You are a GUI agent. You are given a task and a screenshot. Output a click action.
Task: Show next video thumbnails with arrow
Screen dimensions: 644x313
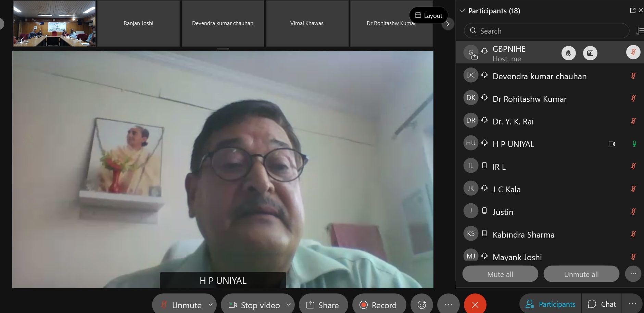pos(447,24)
